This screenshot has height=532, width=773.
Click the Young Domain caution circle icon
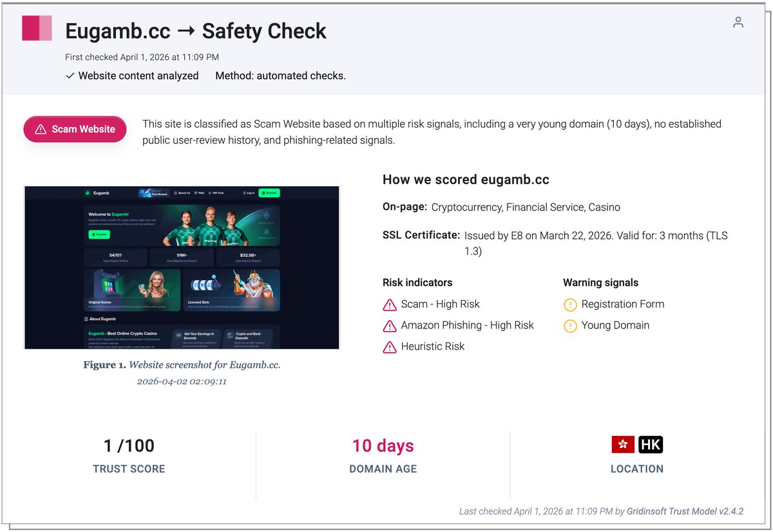click(570, 326)
